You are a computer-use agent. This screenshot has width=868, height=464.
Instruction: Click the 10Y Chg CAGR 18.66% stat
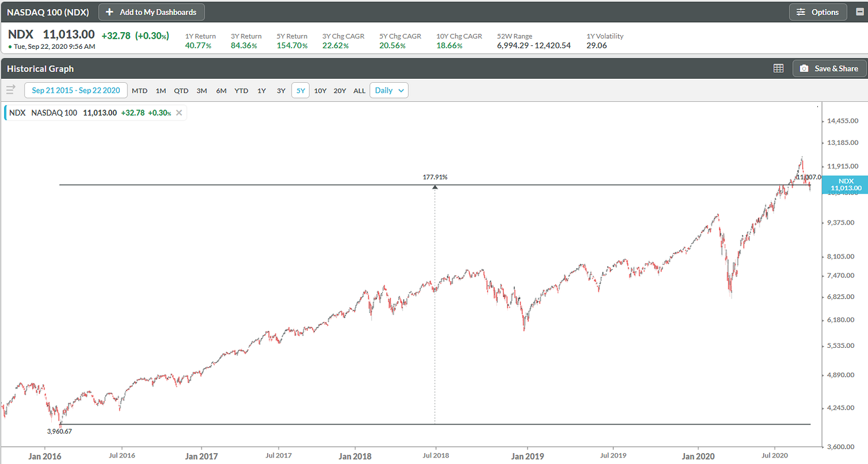(x=459, y=41)
